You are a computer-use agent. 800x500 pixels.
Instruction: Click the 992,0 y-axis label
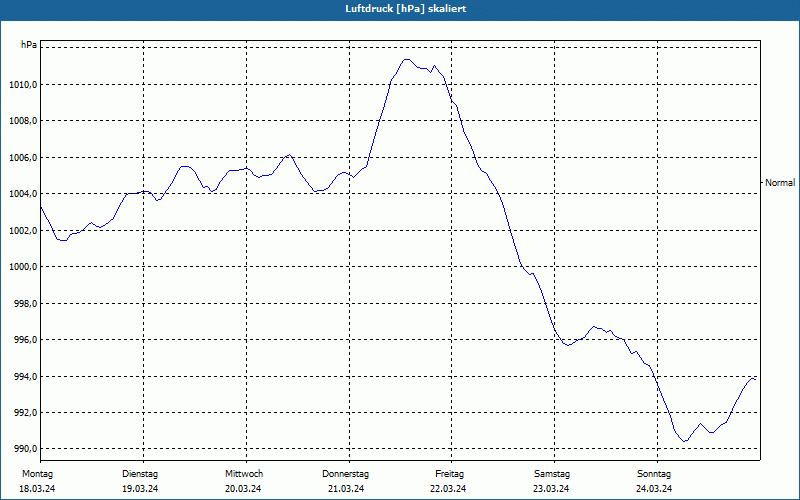[x=26, y=413]
